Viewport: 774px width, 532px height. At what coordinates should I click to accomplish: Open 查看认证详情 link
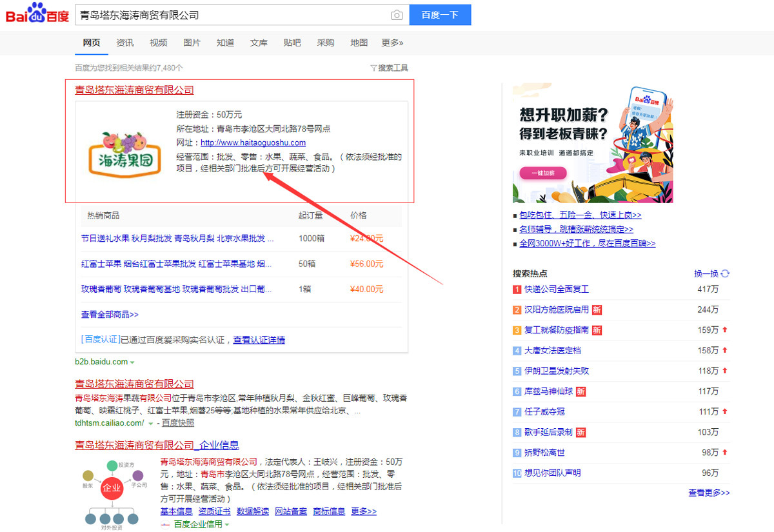[259, 340]
